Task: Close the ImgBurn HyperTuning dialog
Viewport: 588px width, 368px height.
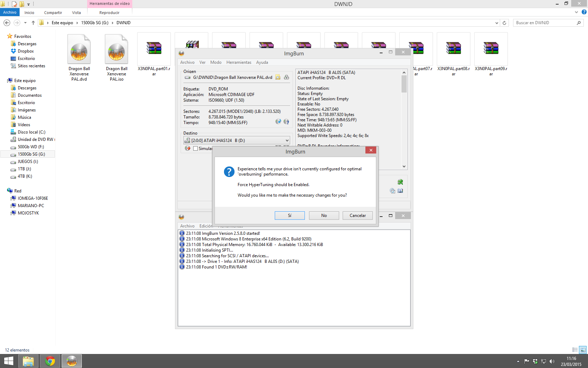Action: click(x=371, y=150)
